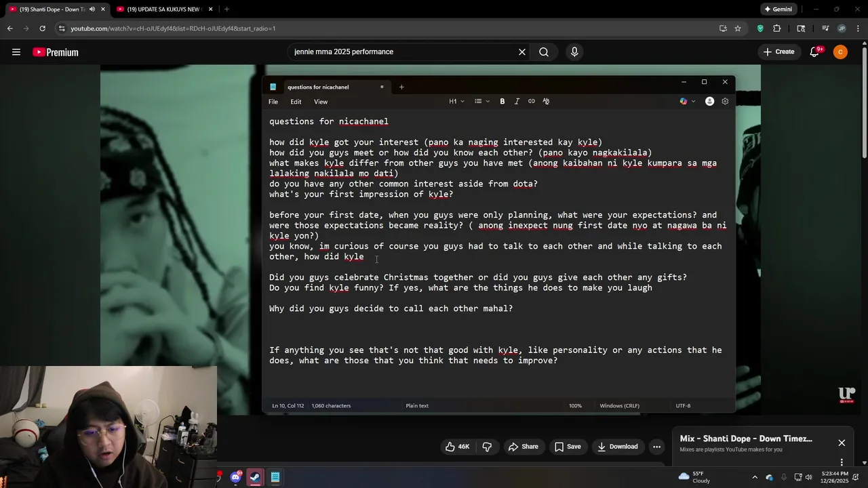Viewport: 868px width, 488px height.
Task: Toggle bold in Notepad
Action: tap(502, 102)
